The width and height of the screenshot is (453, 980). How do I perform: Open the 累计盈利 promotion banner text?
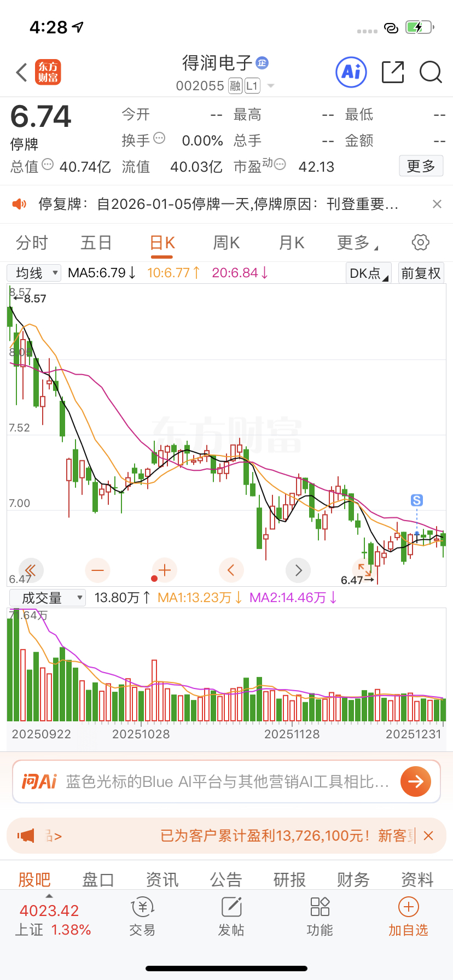tap(287, 836)
